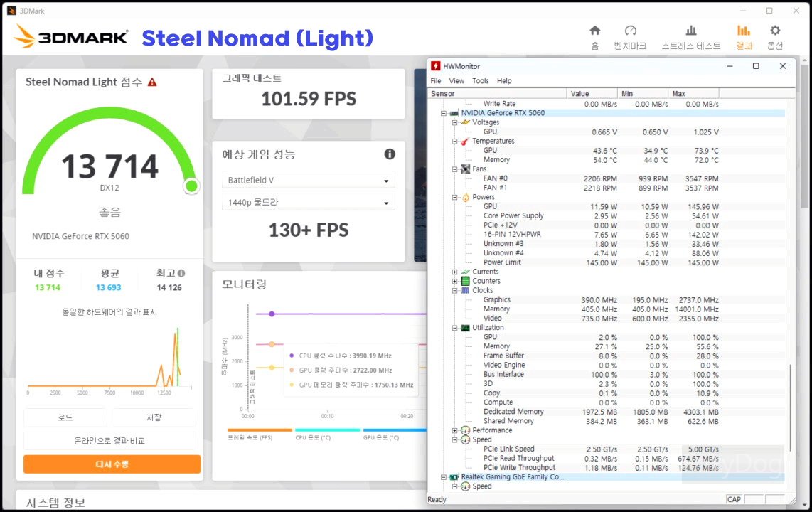Collapse the Voltages tree node
The image size is (812, 512).
click(454, 123)
